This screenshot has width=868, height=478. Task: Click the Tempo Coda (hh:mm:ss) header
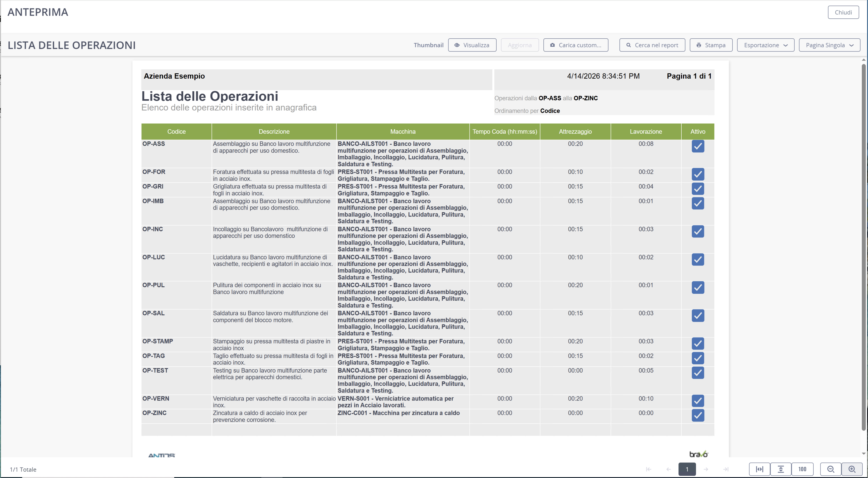click(505, 131)
